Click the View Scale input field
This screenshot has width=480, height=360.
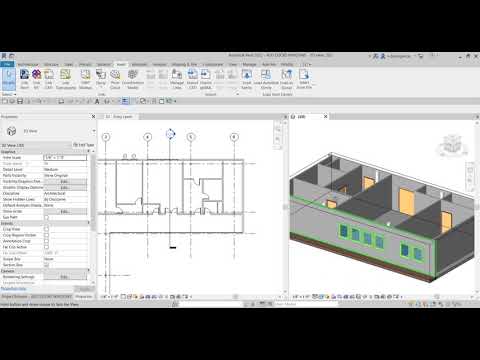(65, 157)
